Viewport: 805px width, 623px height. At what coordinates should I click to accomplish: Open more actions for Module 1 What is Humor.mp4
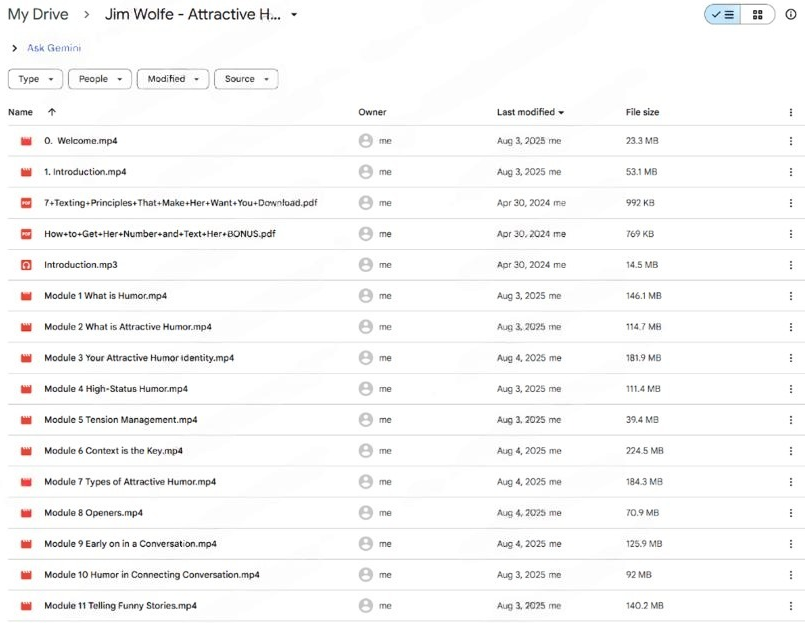coord(790,296)
